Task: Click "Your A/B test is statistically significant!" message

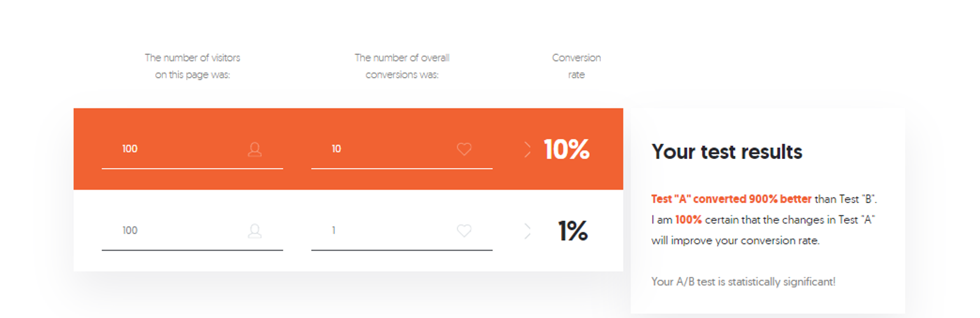Action: (x=743, y=282)
